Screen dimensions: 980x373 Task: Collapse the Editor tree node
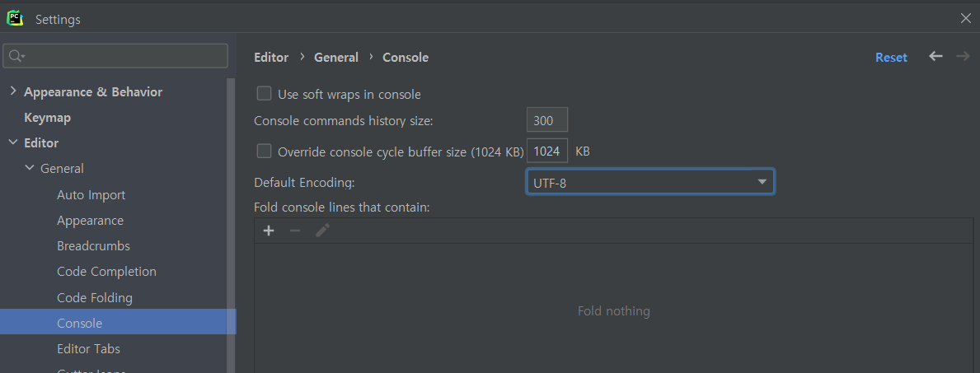[13, 142]
